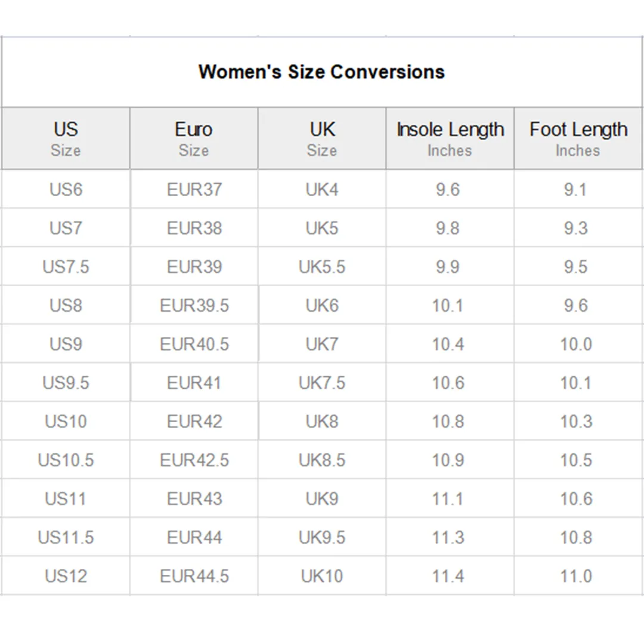Click the EUR39.5 cell
The width and height of the screenshot is (644, 644).
pos(194,305)
